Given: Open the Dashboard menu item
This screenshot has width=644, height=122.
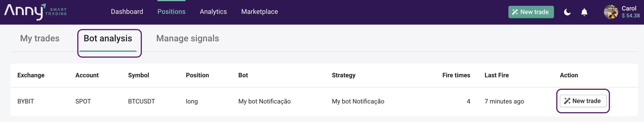Looking at the screenshot, I should [127, 12].
